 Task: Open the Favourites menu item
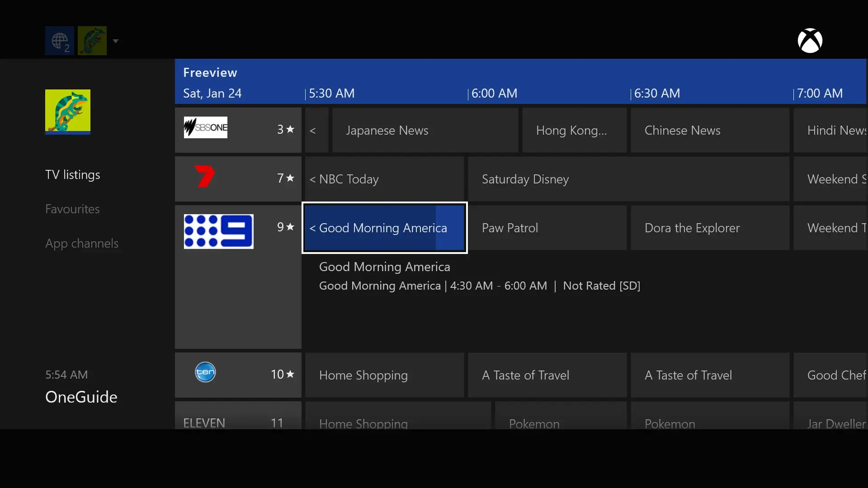(x=72, y=209)
